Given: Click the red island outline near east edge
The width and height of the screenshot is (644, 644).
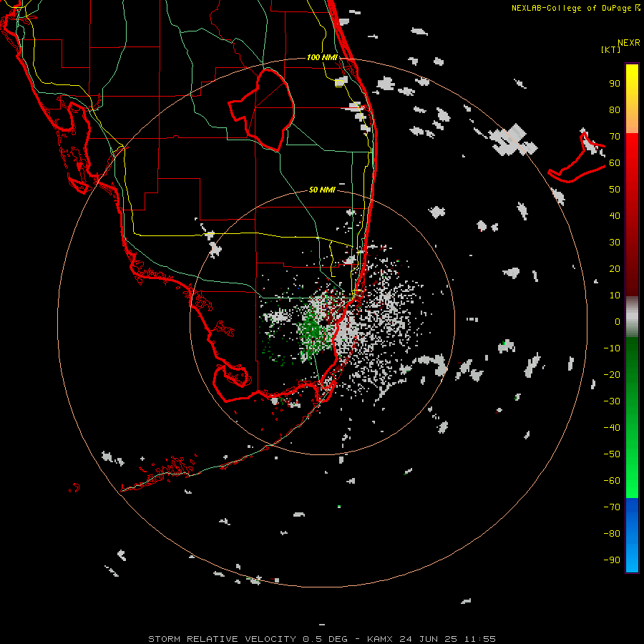Looking at the screenshot, I should [577, 158].
